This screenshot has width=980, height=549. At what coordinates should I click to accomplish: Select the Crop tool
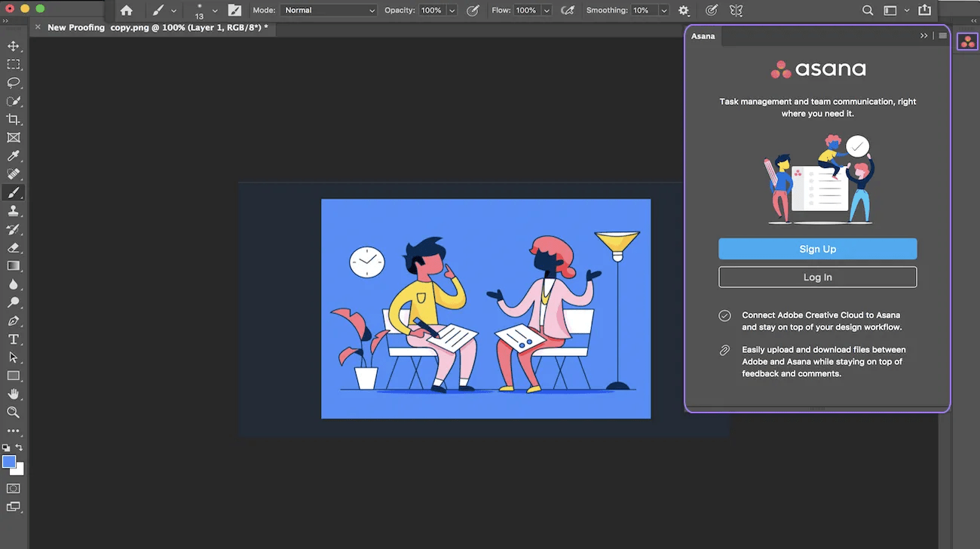(13, 119)
